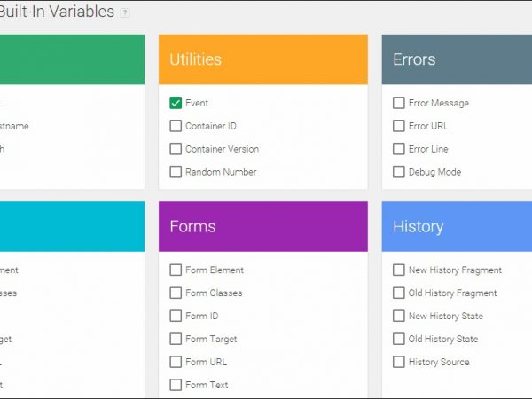This screenshot has height=399, width=532.
Task: Enable the Form Classes variable
Action: [176, 293]
